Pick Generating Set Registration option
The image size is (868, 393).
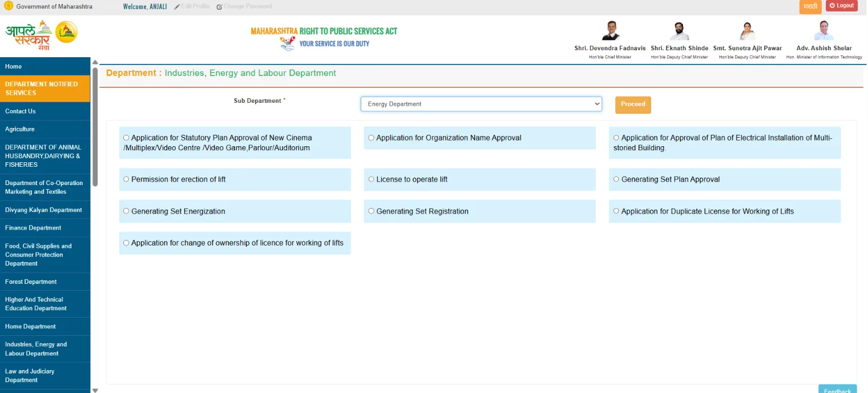click(x=371, y=211)
